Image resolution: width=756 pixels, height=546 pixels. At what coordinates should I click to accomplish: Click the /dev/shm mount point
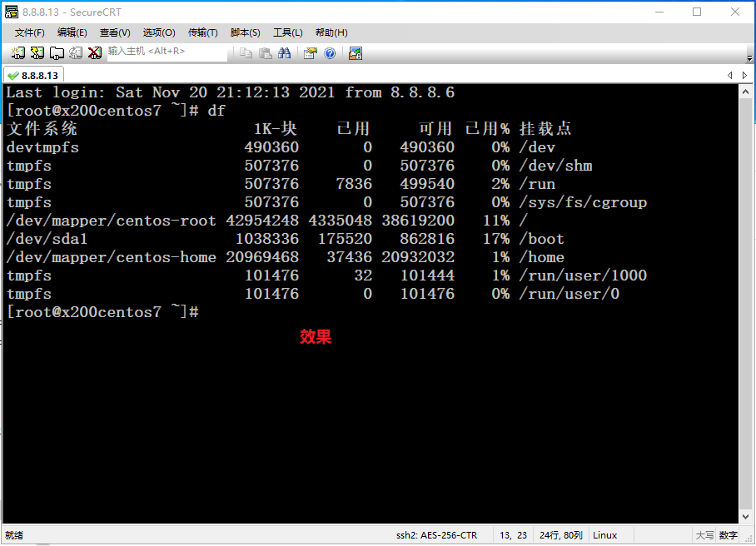(x=555, y=166)
